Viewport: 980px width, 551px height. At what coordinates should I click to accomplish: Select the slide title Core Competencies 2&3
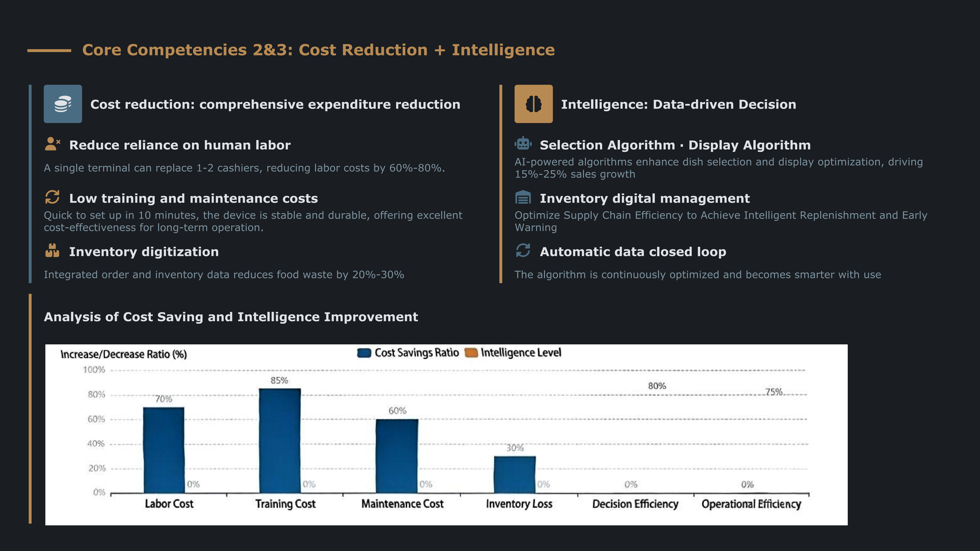pos(318,50)
